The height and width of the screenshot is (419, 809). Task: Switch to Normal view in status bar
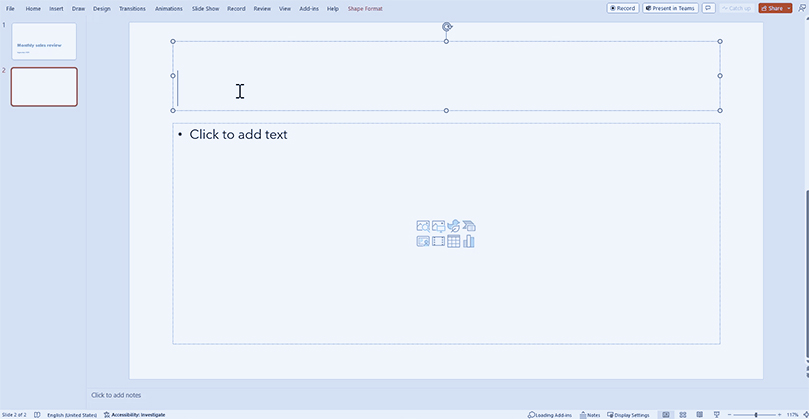coord(666,414)
